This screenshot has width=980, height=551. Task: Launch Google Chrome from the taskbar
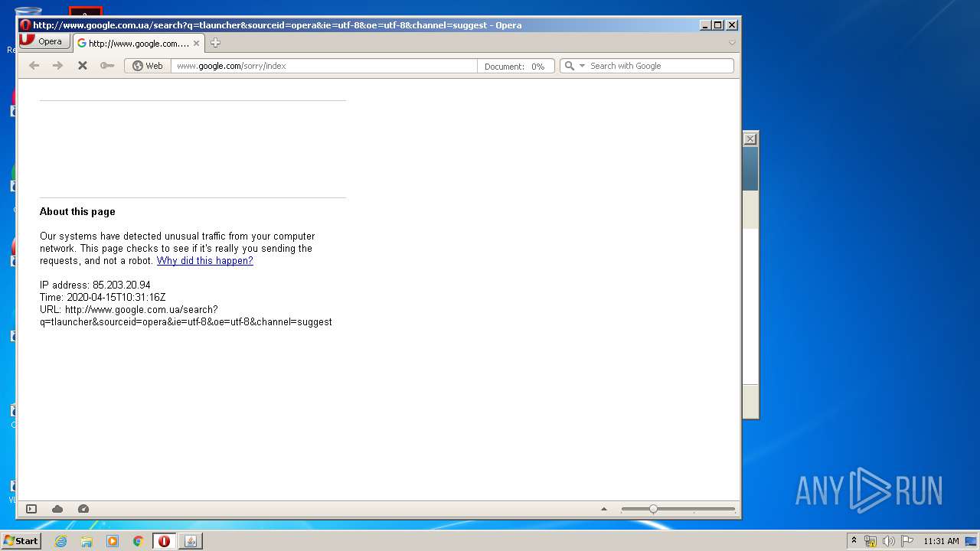coord(138,541)
